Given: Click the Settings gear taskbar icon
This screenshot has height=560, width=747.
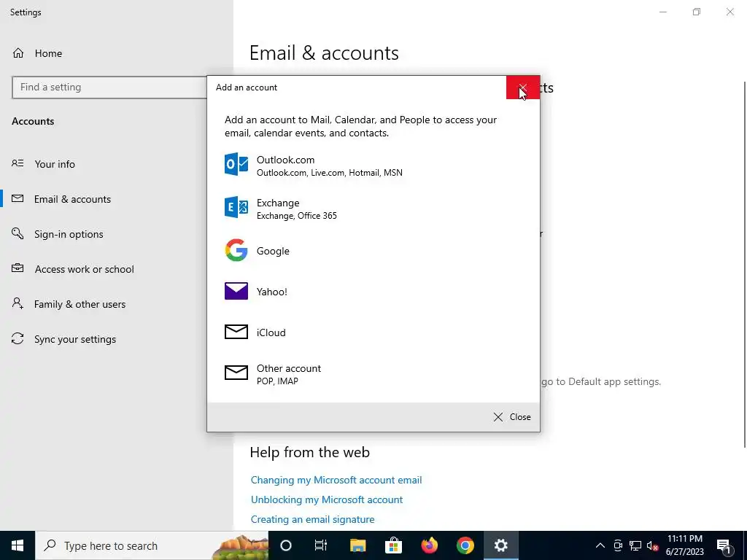Looking at the screenshot, I should 501,545.
